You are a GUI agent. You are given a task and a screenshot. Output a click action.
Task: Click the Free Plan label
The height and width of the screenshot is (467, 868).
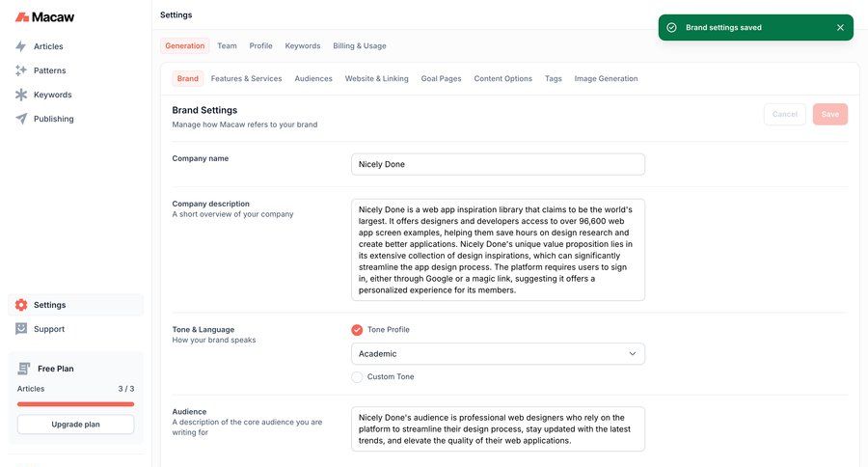[x=56, y=369]
